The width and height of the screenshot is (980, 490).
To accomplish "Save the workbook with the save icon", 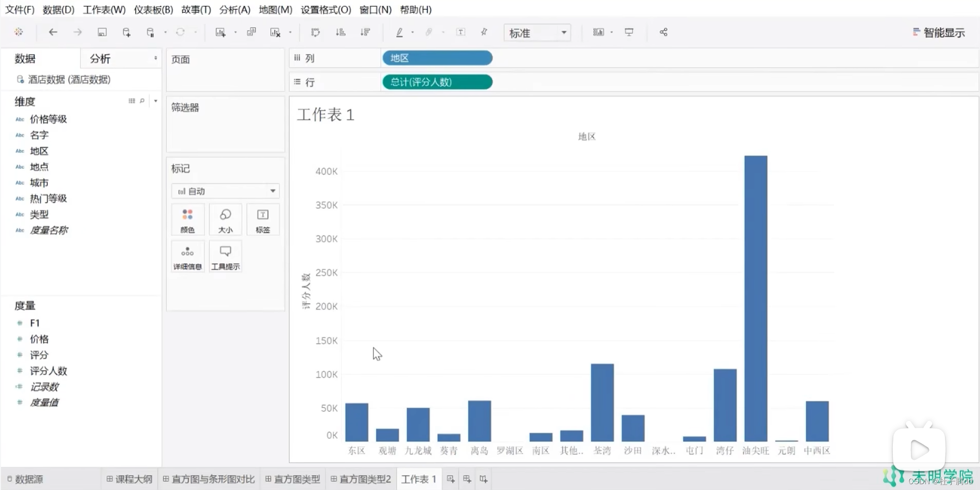I will (x=102, y=32).
